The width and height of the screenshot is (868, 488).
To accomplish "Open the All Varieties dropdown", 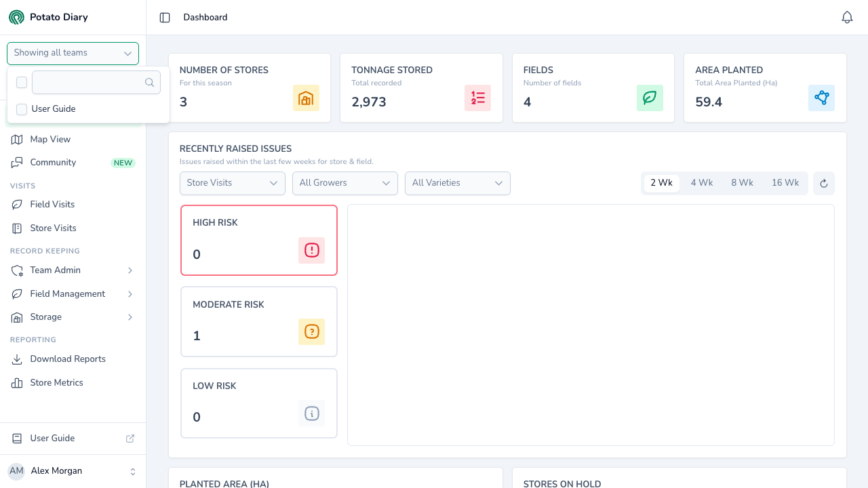I will [x=458, y=183].
